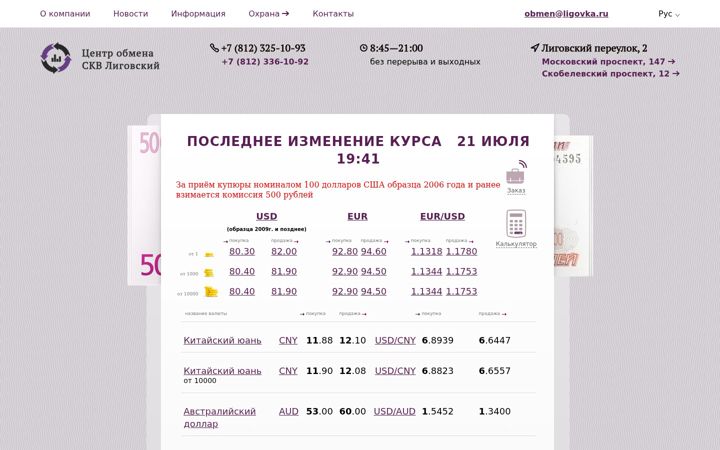Screen dimensions: 720x450
Task: Click the obmen@ligovka.ru email link
Action: click(x=566, y=14)
